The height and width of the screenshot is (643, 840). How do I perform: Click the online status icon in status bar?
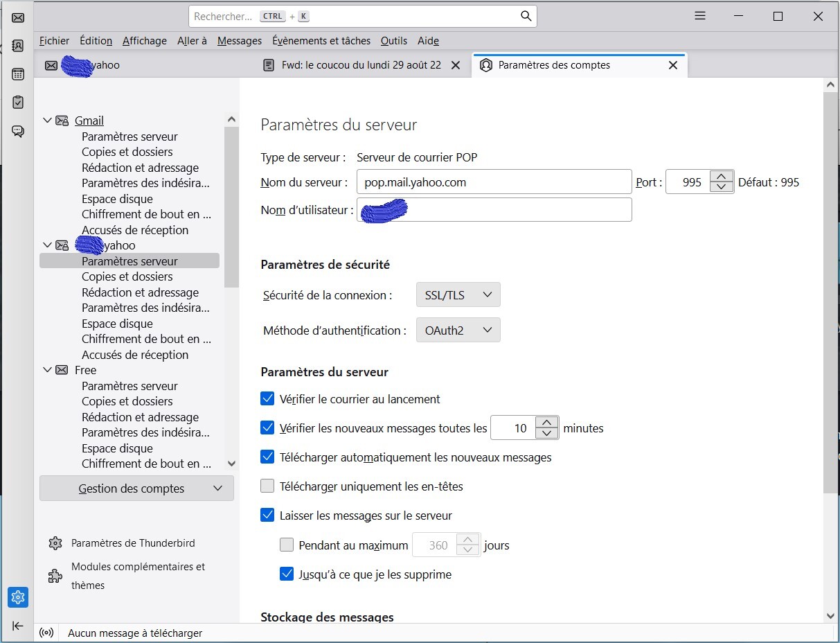[x=46, y=633]
